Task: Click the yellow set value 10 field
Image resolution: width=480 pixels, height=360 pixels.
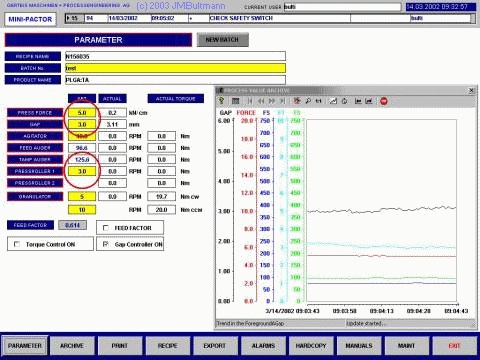Action: [x=82, y=210]
